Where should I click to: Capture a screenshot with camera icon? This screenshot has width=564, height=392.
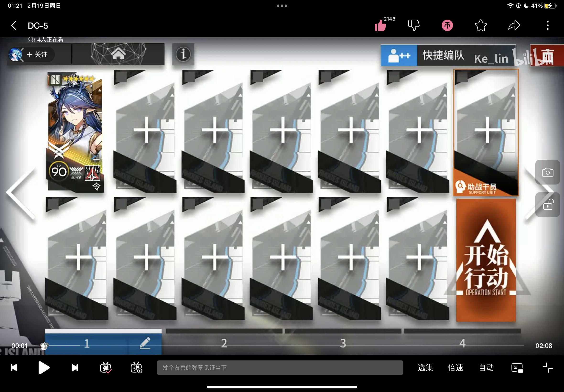click(x=548, y=172)
